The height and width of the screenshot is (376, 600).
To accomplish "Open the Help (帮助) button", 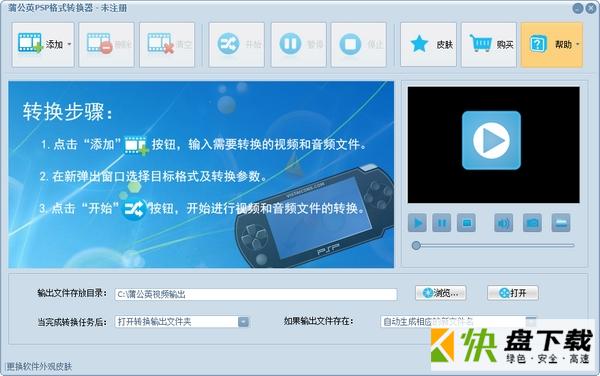I will tap(552, 44).
